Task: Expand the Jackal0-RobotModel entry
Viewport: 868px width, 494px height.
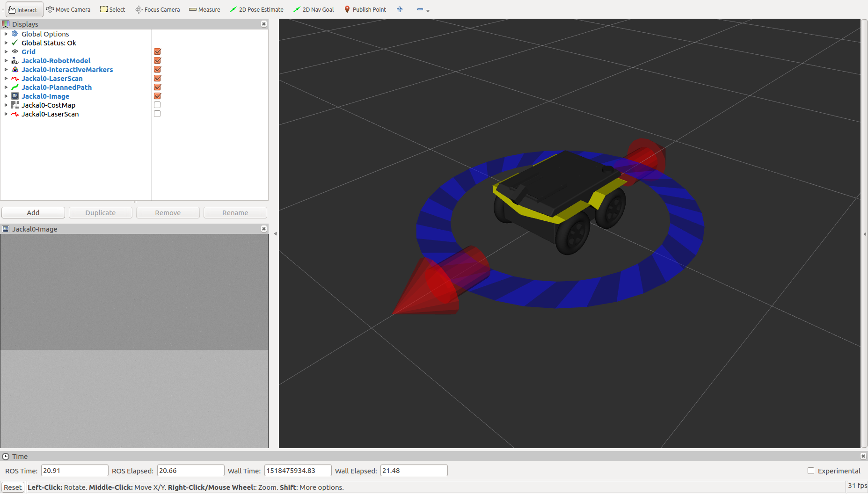Action: coord(6,61)
